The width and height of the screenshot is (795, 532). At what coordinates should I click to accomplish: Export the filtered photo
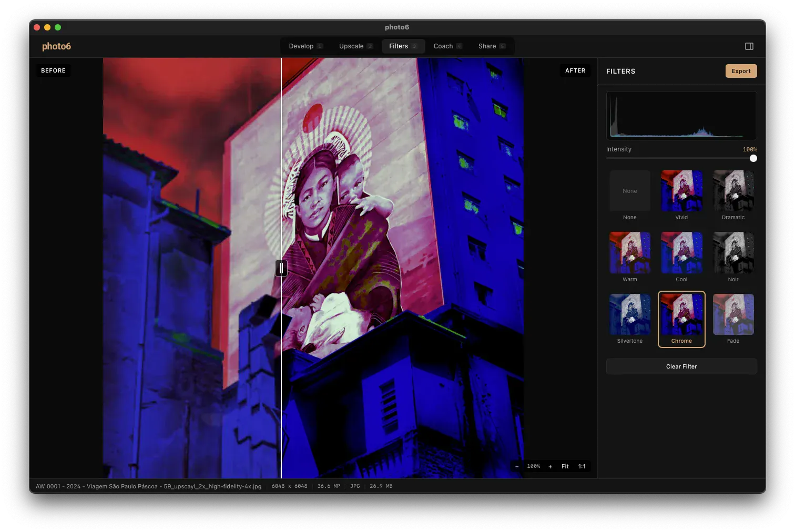[741, 71]
